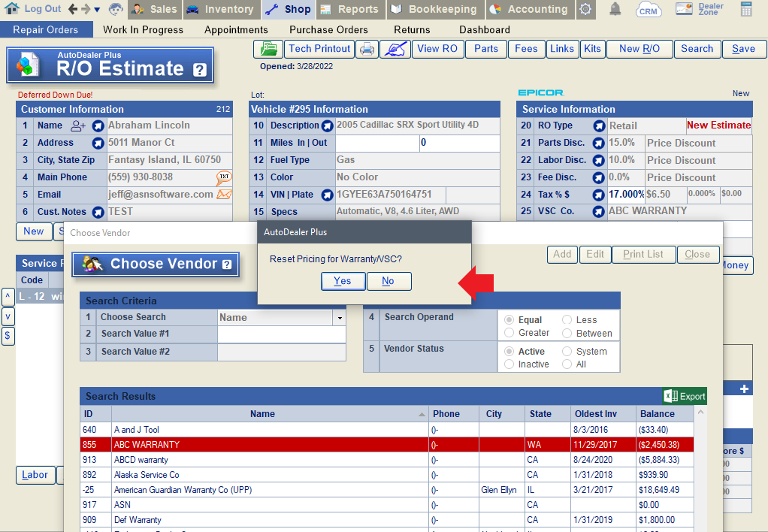Open the settings gear icon
Viewport: 768px width, 532px height.
coord(585,9)
